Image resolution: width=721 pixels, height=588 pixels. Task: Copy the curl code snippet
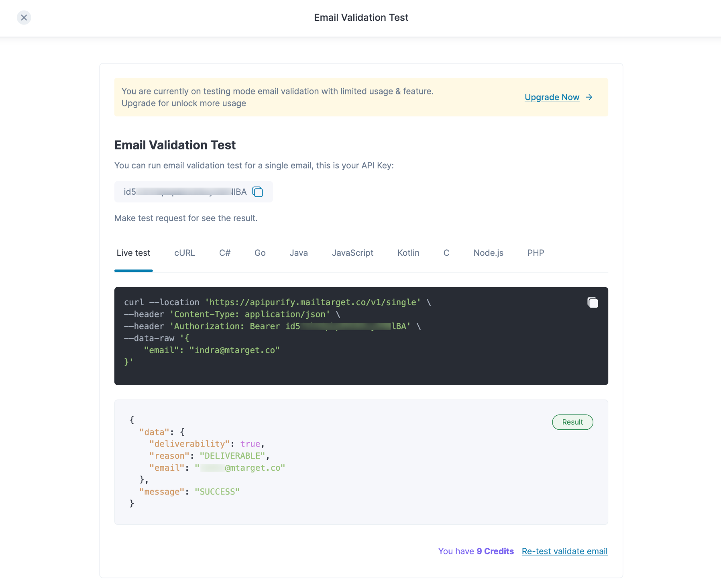tap(593, 303)
